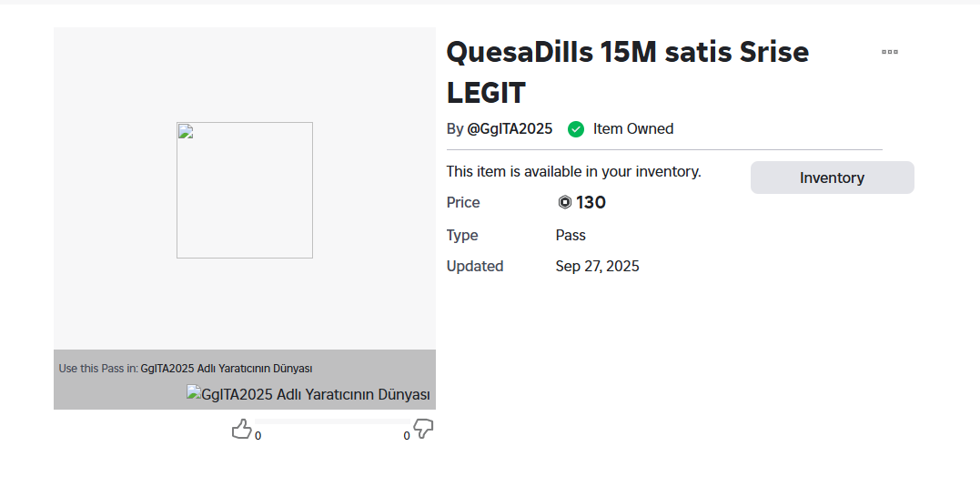Screen dimensions: 980x487
Task: Click the QuesaDills 15M satis Srise LEGIT title
Action: tap(627, 72)
